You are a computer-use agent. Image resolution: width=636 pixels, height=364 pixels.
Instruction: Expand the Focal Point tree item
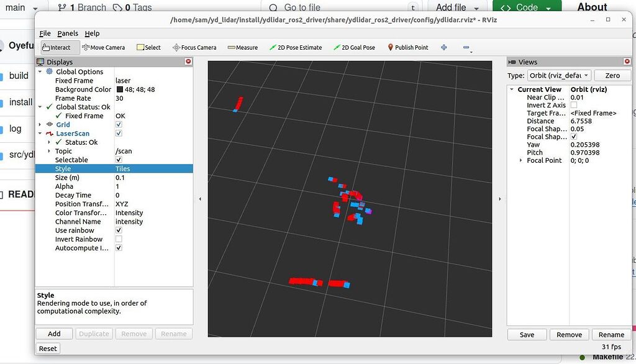point(520,160)
